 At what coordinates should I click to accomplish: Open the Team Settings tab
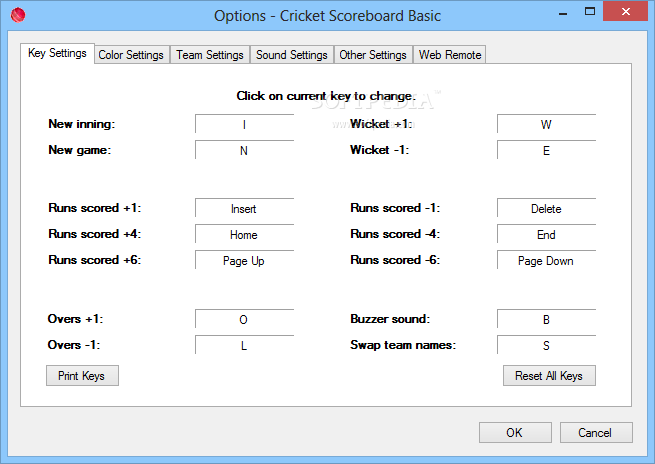(210, 55)
